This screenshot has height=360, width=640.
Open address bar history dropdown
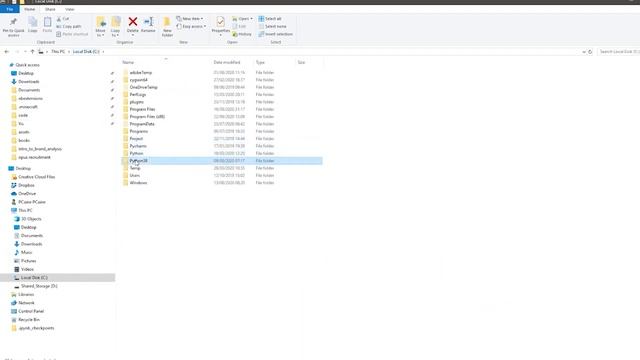(584, 52)
